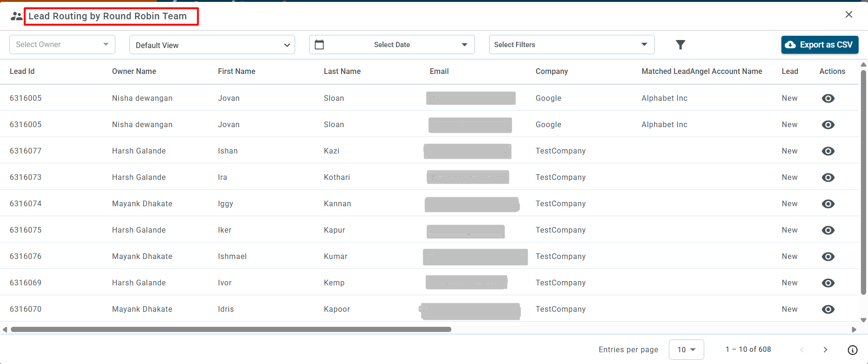Click last name Kannan cell
Image resolution: width=868 pixels, height=364 pixels.
[x=338, y=204]
